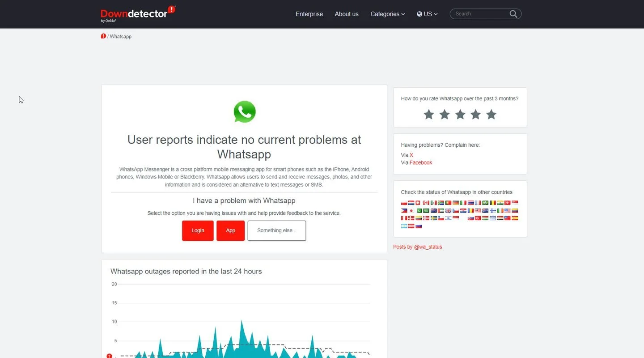Go to the About us page
The height and width of the screenshot is (358, 644).
[347, 14]
